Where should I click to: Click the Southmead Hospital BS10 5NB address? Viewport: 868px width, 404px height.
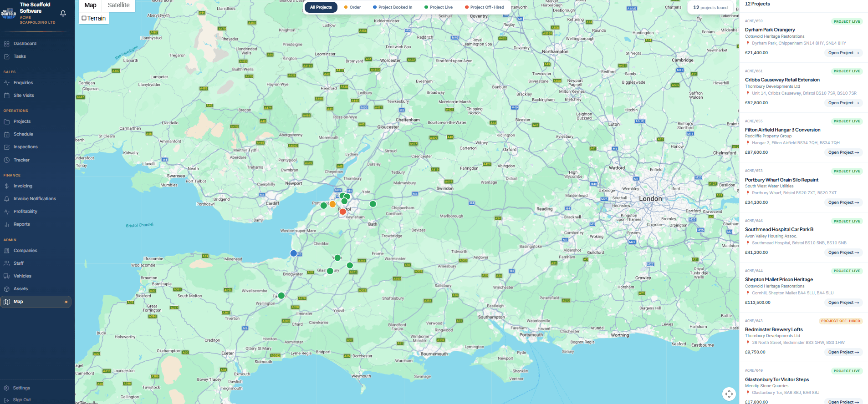coord(799,243)
